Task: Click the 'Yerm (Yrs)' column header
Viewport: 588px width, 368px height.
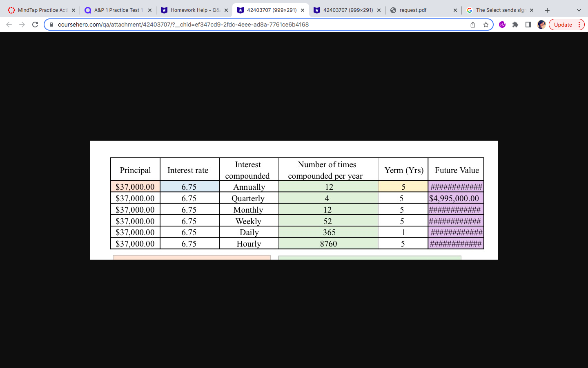Action: pyautogui.click(x=404, y=169)
